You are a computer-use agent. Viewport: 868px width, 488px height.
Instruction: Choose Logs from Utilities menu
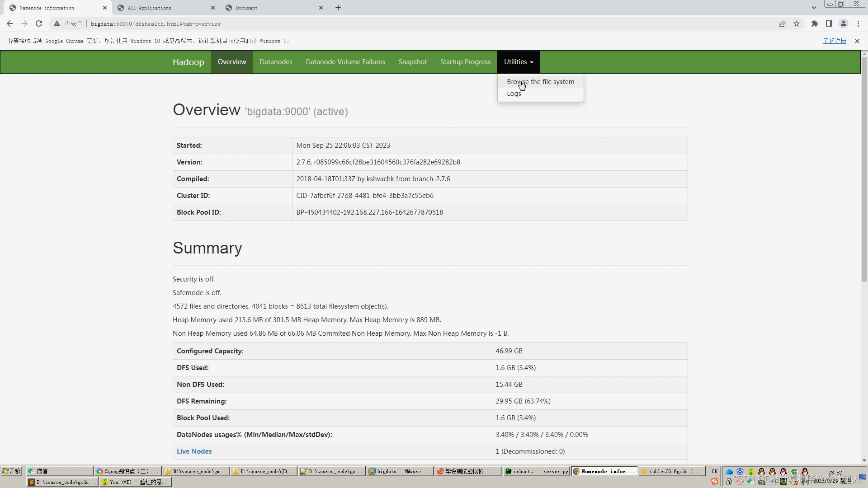click(514, 94)
